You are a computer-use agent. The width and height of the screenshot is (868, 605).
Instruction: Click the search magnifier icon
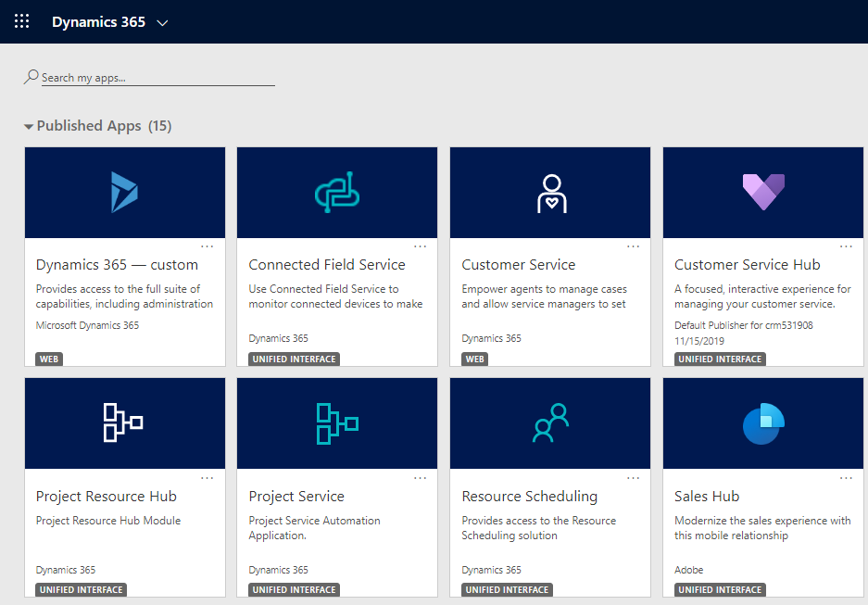(x=31, y=75)
